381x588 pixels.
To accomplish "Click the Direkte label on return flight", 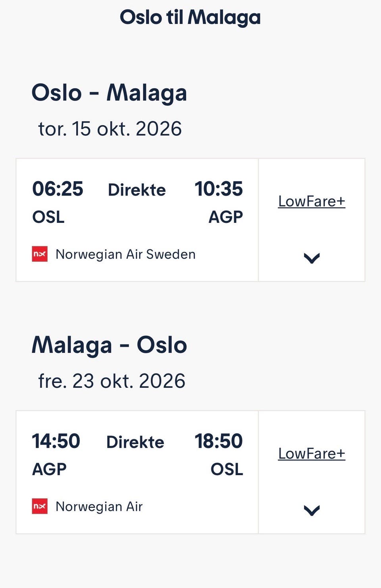I will (135, 442).
